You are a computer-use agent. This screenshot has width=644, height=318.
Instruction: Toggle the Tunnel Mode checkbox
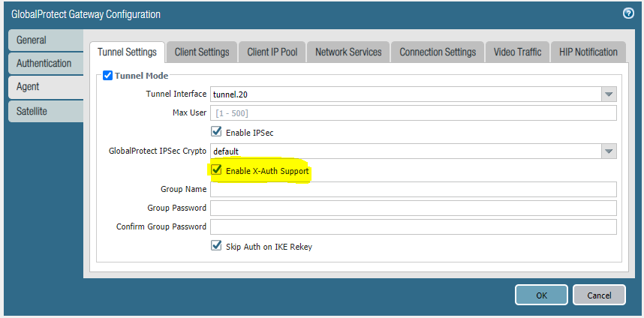coord(107,76)
